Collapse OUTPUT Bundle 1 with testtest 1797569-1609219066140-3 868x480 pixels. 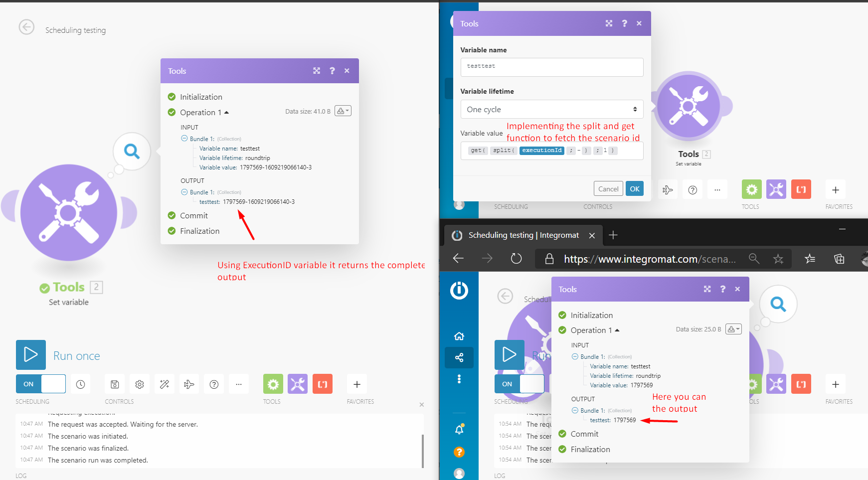[x=184, y=192]
